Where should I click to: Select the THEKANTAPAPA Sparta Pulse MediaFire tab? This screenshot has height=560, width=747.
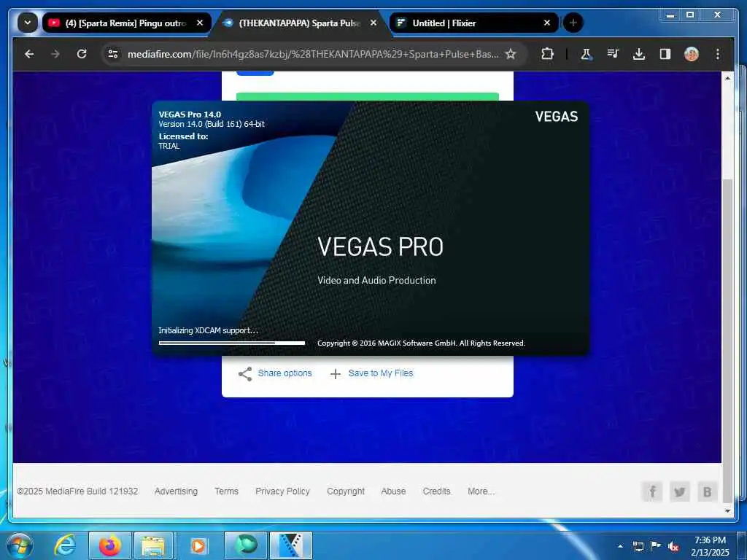click(x=300, y=23)
